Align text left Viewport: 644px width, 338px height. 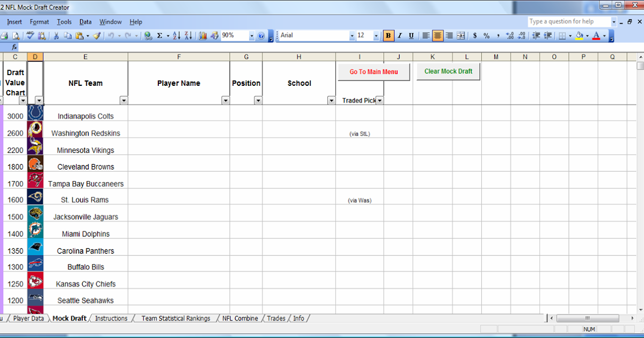[x=426, y=35]
